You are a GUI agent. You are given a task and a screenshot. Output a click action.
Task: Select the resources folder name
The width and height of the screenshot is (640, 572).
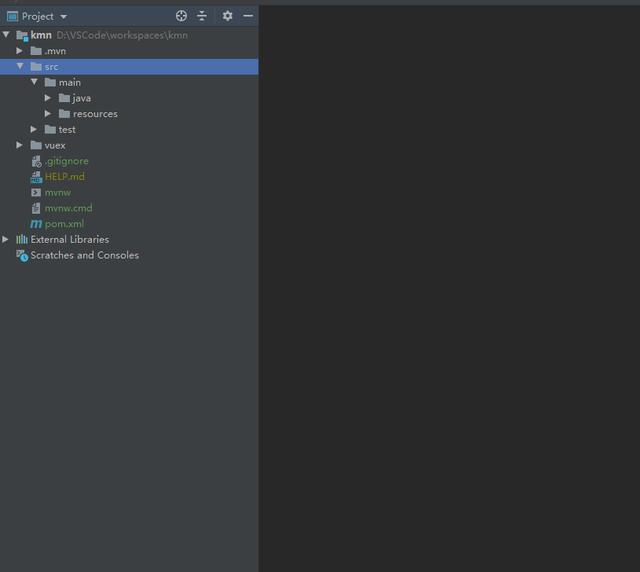(96, 114)
